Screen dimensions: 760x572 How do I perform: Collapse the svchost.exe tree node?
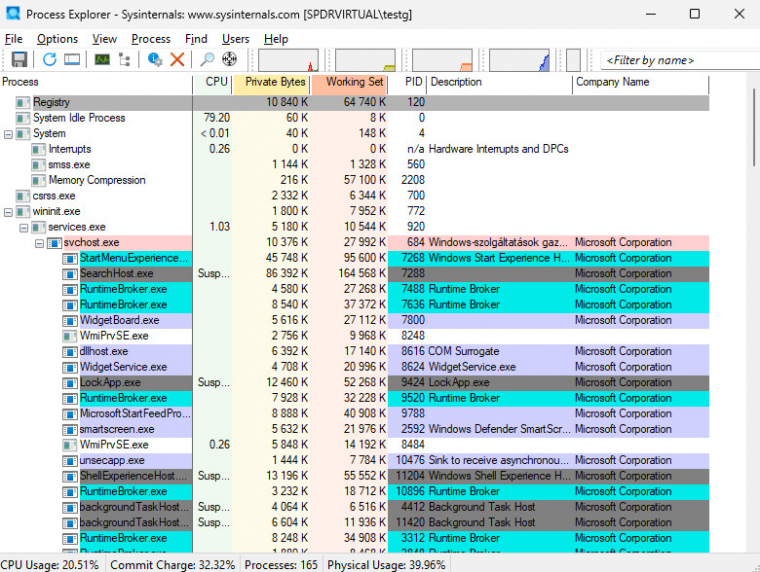point(40,243)
